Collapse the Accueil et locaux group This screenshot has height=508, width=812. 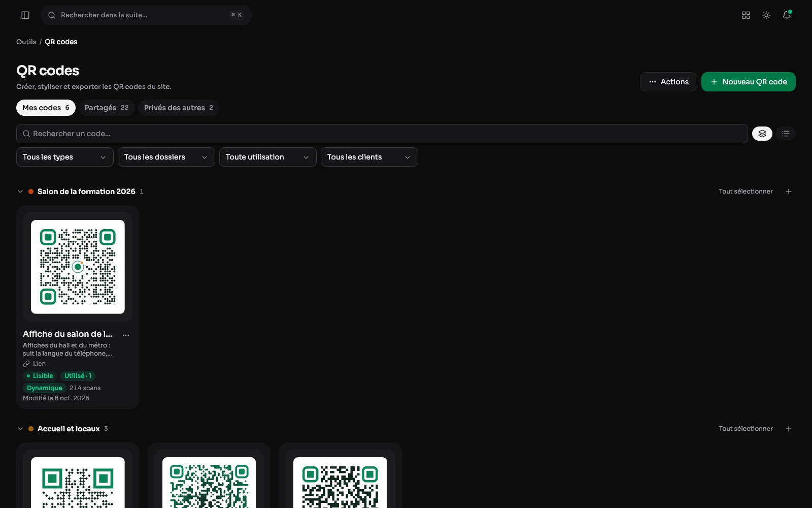(x=20, y=429)
